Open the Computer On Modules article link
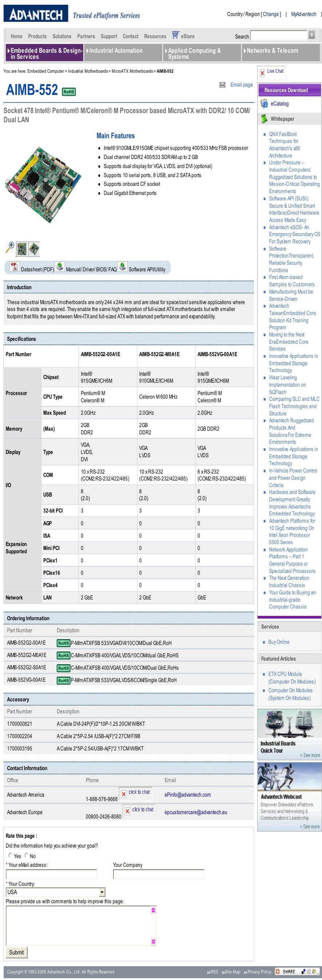The height and width of the screenshot is (980, 322). click(x=290, y=694)
